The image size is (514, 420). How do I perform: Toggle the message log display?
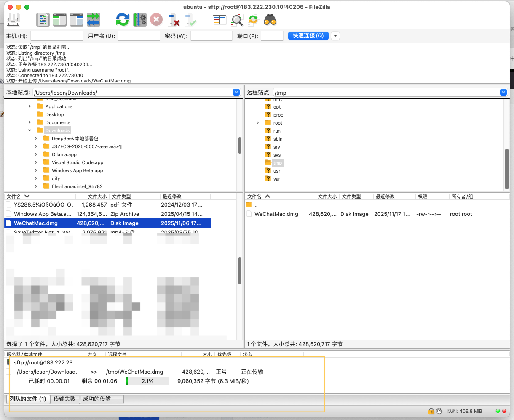coord(43,19)
